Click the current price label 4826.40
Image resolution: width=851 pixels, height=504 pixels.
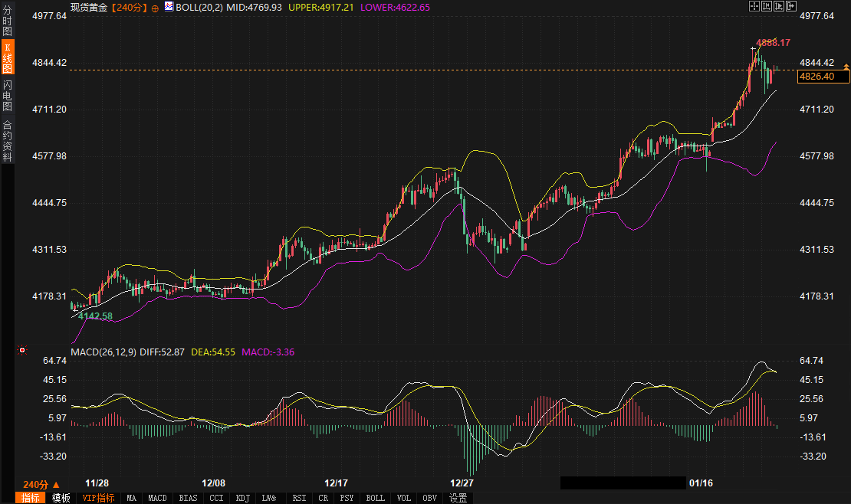coord(822,77)
